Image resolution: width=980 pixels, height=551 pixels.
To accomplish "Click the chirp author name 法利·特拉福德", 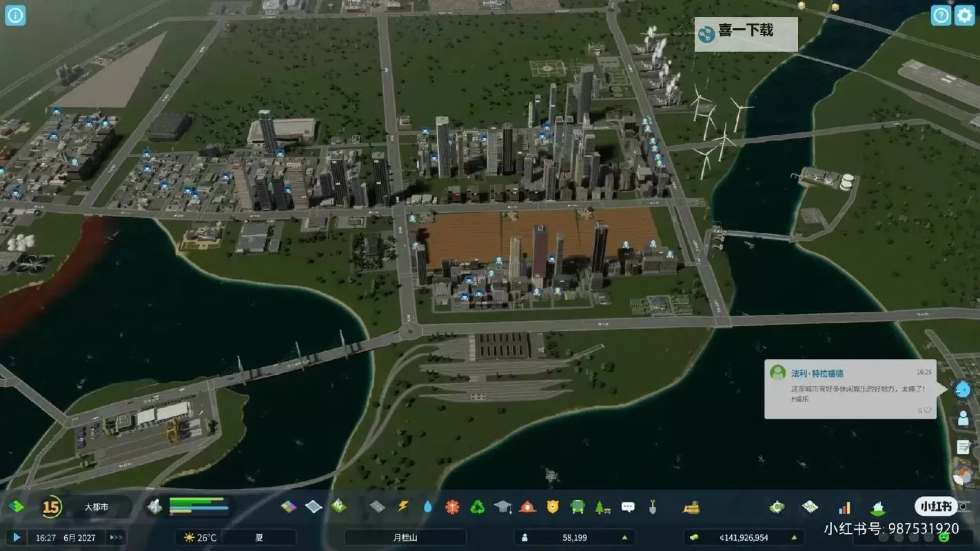I will click(x=817, y=373).
